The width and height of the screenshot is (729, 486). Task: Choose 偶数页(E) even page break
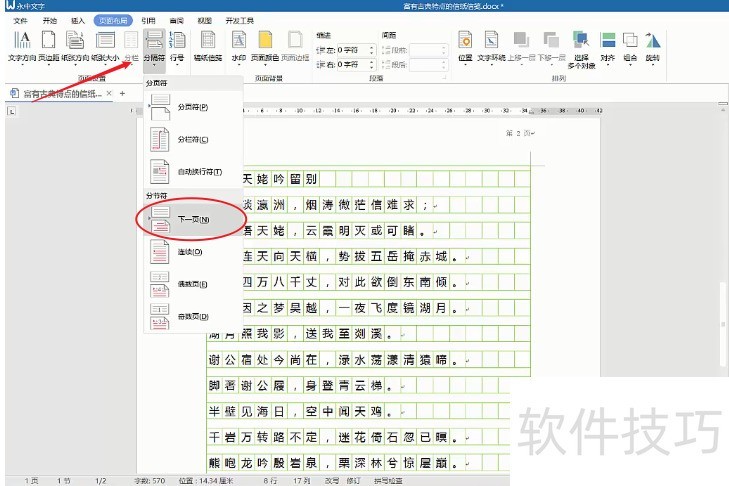tap(193, 284)
